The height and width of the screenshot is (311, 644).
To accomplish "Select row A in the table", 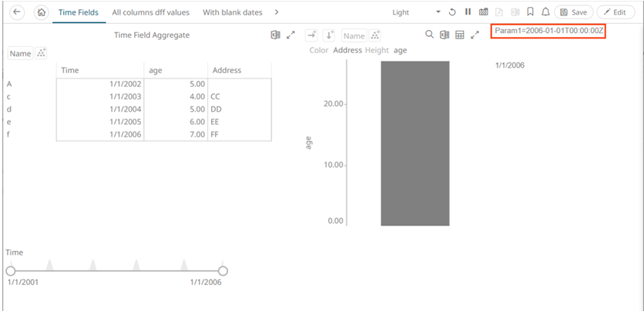I will (9, 84).
